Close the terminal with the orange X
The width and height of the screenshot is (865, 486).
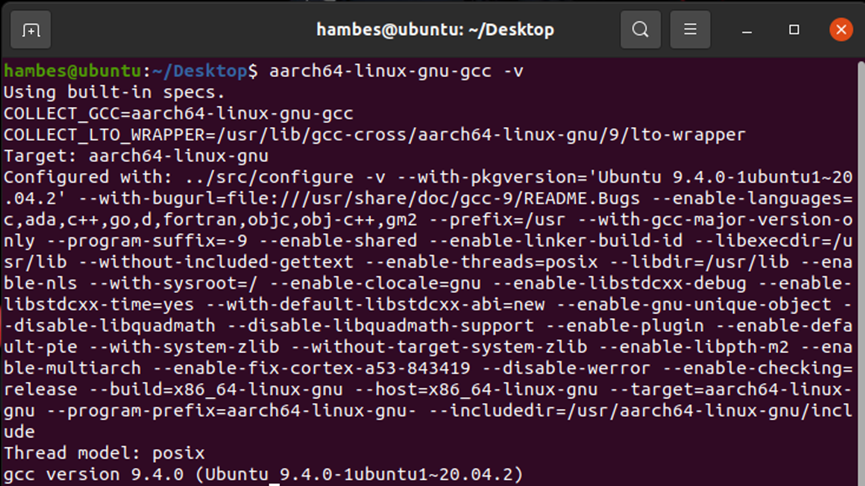pyautogui.click(x=841, y=30)
